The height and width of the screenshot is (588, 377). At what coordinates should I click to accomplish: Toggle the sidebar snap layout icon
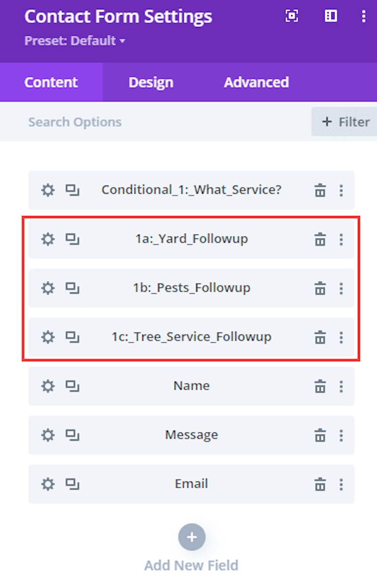331,17
